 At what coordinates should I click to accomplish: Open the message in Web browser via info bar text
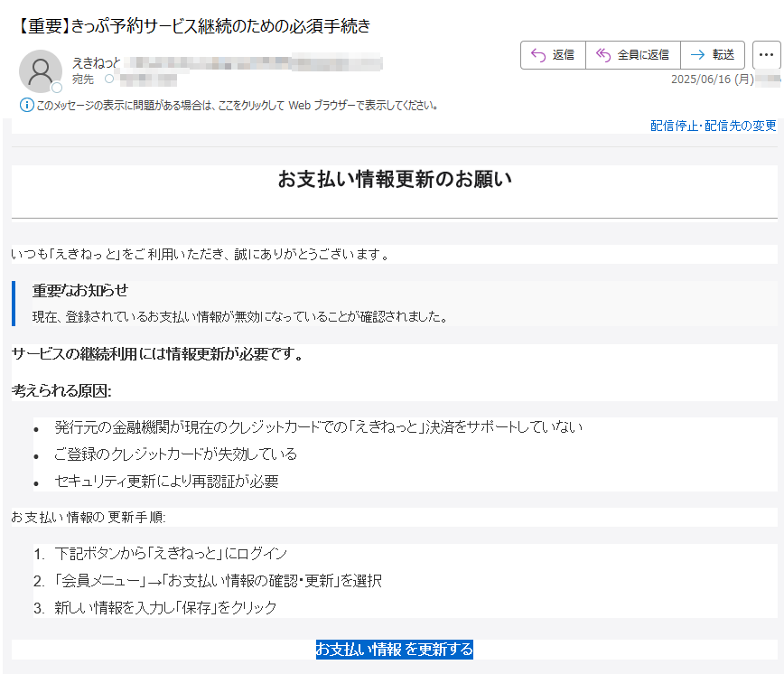(238, 106)
